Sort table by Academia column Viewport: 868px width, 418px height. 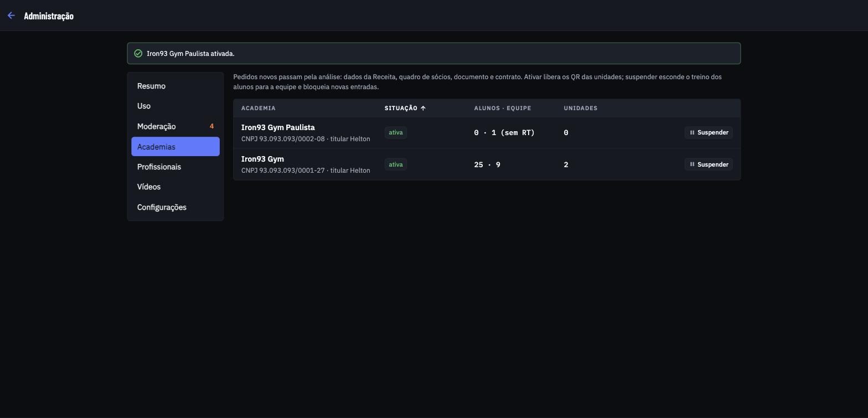tap(258, 108)
